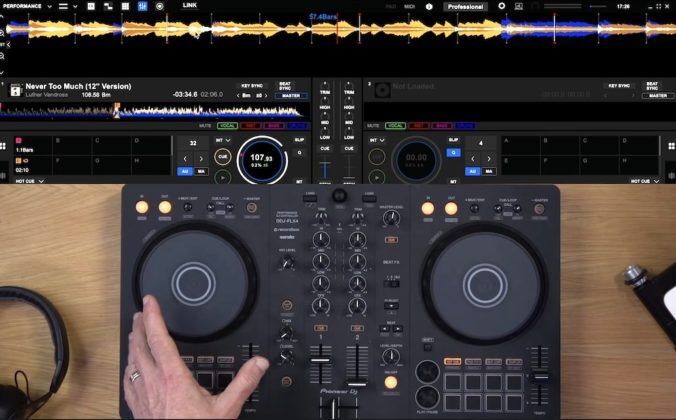
Task: Click deck 1 pad grid icon at left edge
Action: coord(3,146)
